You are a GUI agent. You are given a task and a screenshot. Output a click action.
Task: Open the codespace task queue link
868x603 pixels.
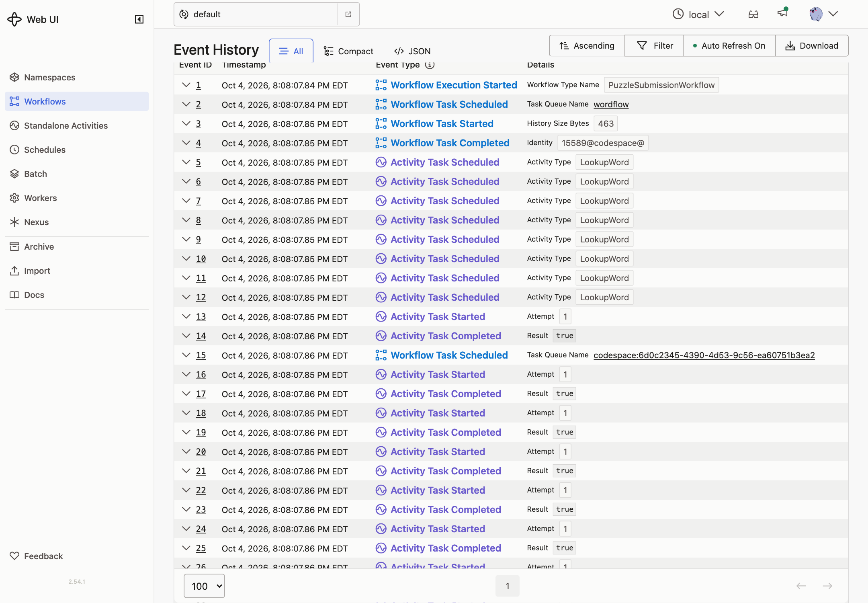pos(704,355)
